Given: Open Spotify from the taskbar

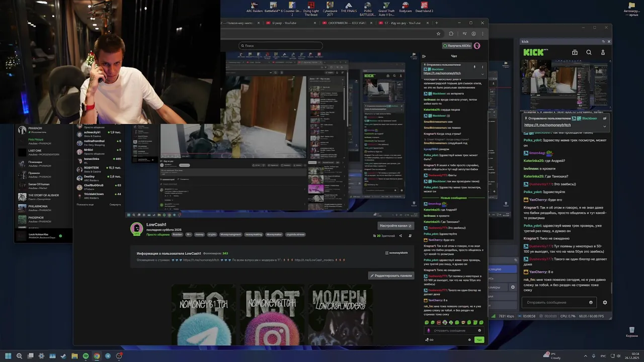Looking at the screenshot, I should (x=86, y=356).
